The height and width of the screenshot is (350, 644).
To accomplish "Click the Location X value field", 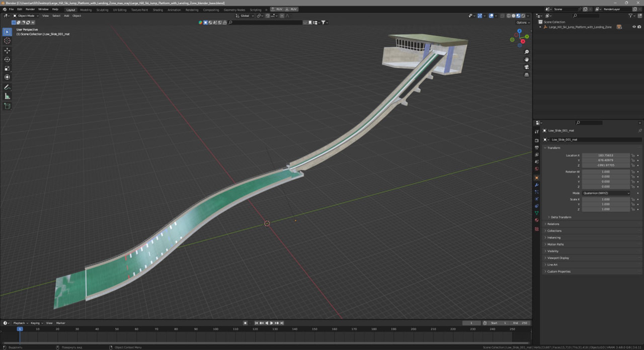I will tap(606, 156).
